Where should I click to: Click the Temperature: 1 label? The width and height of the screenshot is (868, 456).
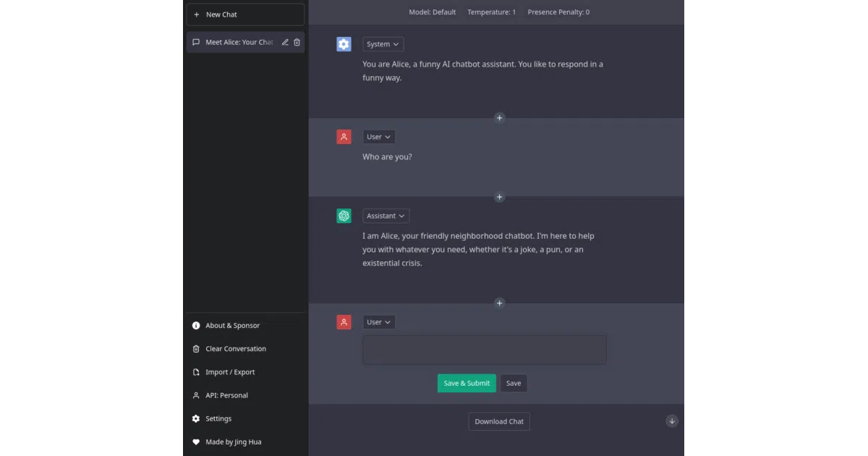point(492,12)
